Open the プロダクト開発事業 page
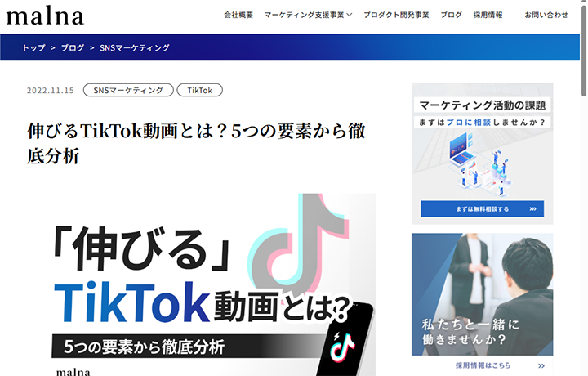The width and height of the screenshot is (588, 376). [x=396, y=15]
